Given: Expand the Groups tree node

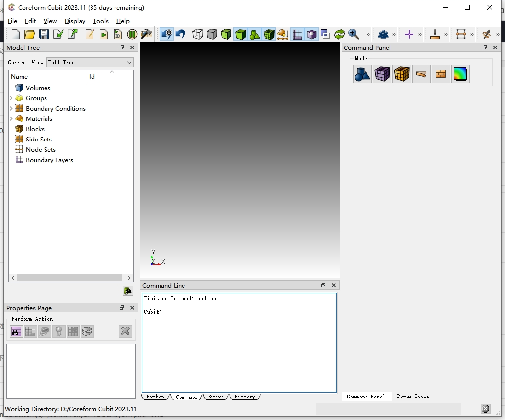Looking at the screenshot, I should coord(11,98).
